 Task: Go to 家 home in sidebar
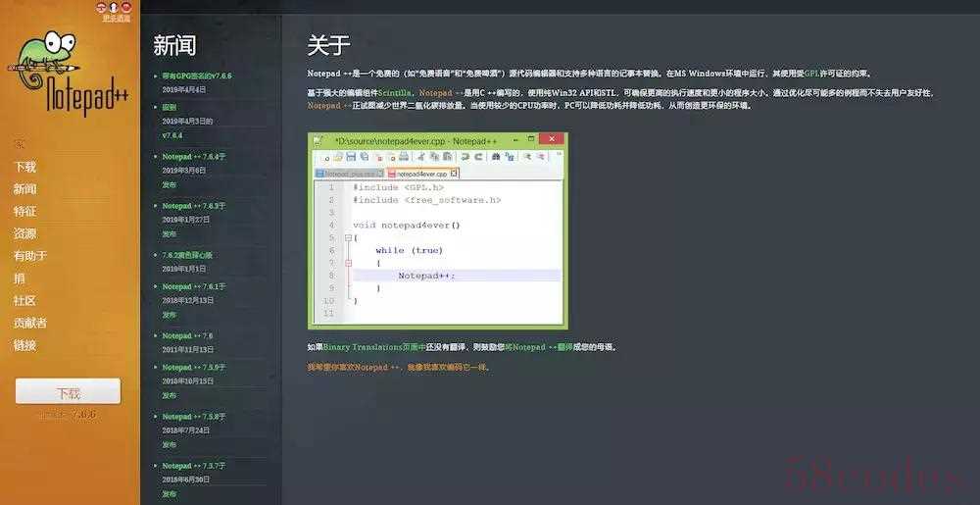pyautogui.click(x=20, y=144)
